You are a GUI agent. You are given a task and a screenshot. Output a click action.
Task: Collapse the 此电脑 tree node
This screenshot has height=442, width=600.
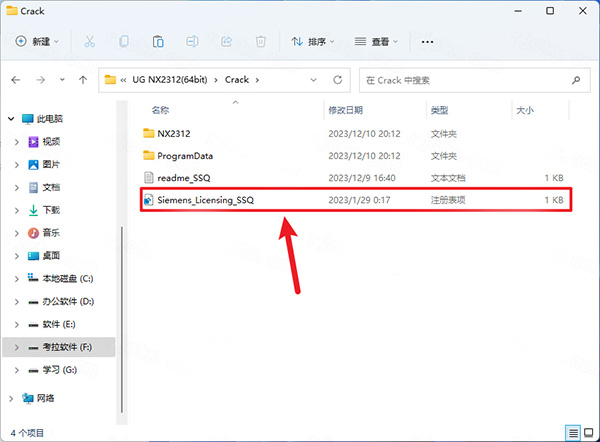11,119
